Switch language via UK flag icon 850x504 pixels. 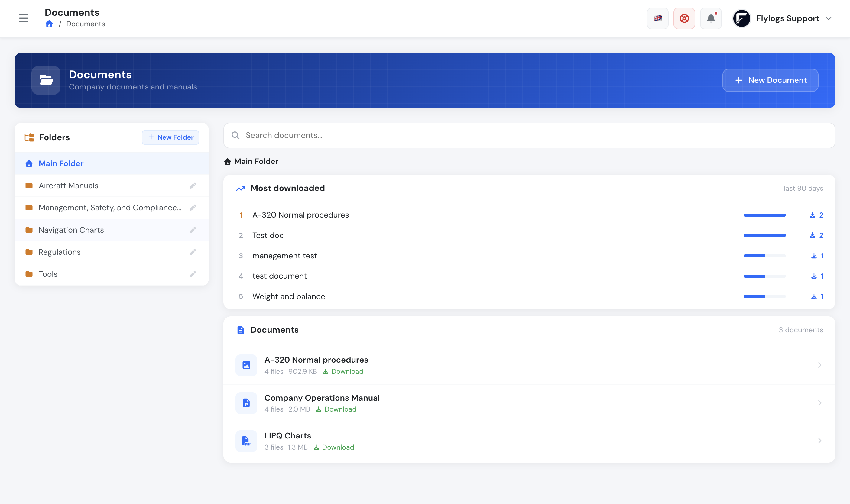(657, 18)
